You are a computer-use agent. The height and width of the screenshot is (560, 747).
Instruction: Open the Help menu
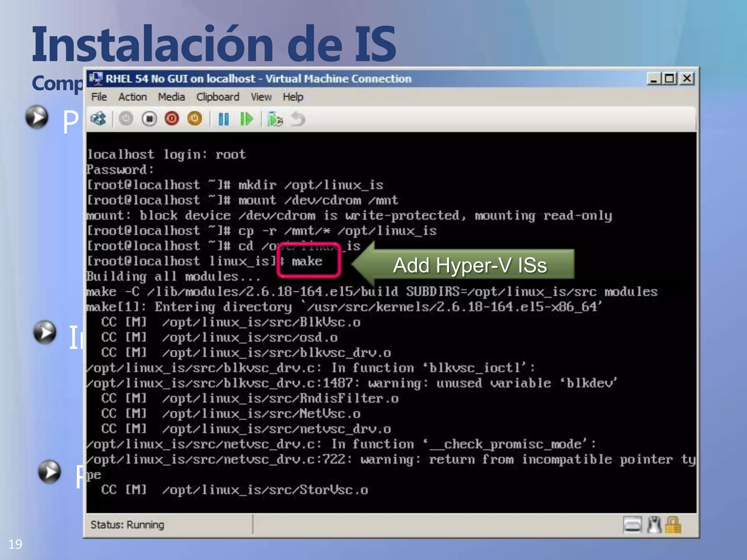[293, 97]
